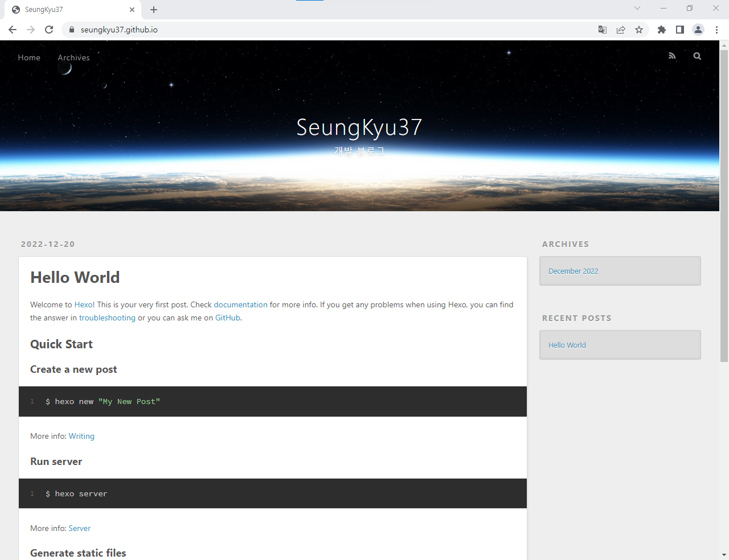Screen dimensions: 729x560
Task: Open the Google Translate icon in the address bar
Action: (603, 30)
